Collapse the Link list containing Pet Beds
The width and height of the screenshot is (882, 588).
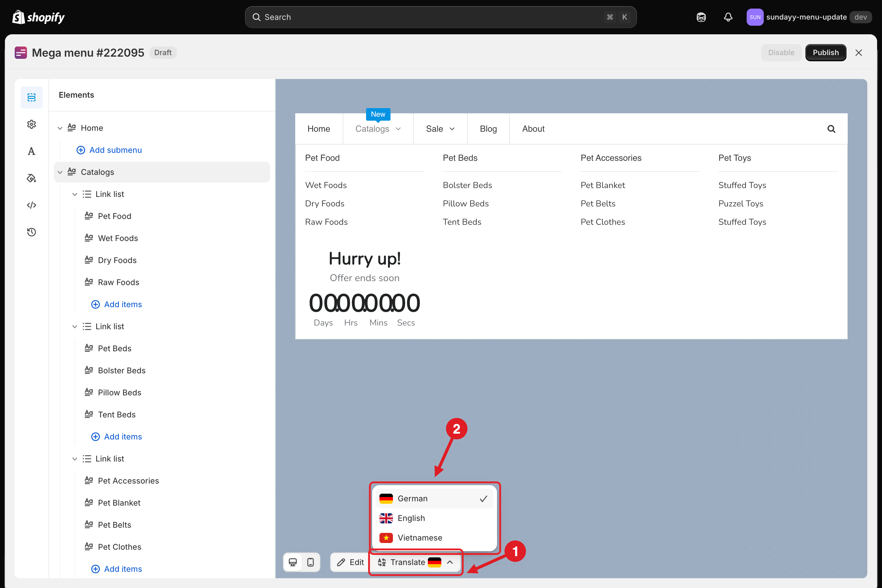75,327
